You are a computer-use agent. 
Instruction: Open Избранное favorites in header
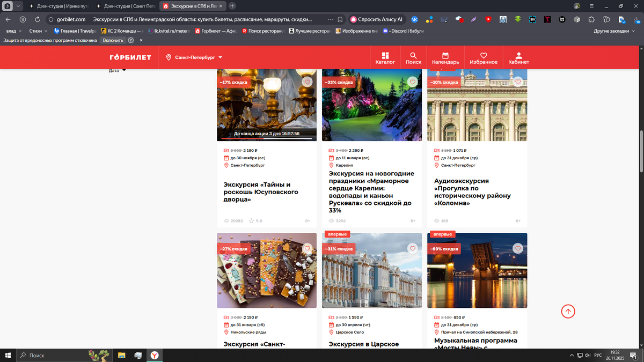click(483, 58)
